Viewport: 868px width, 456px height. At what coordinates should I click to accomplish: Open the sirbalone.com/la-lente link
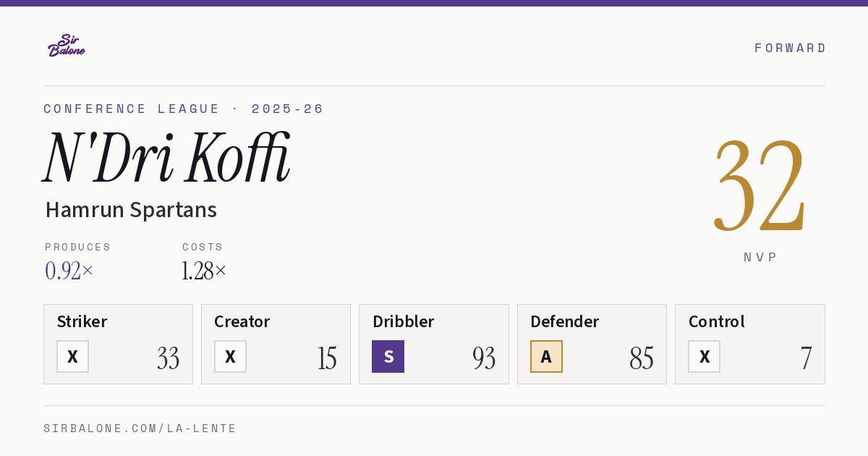click(140, 428)
